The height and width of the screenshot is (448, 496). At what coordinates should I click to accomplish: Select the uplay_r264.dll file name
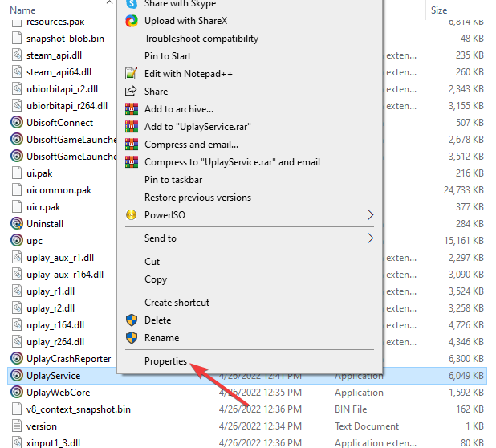click(x=55, y=342)
